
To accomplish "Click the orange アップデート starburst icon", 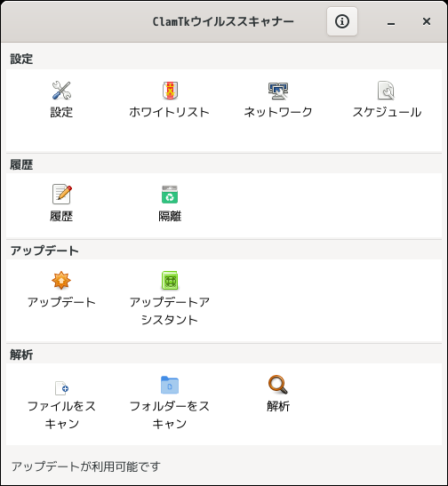I will (x=61, y=280).
